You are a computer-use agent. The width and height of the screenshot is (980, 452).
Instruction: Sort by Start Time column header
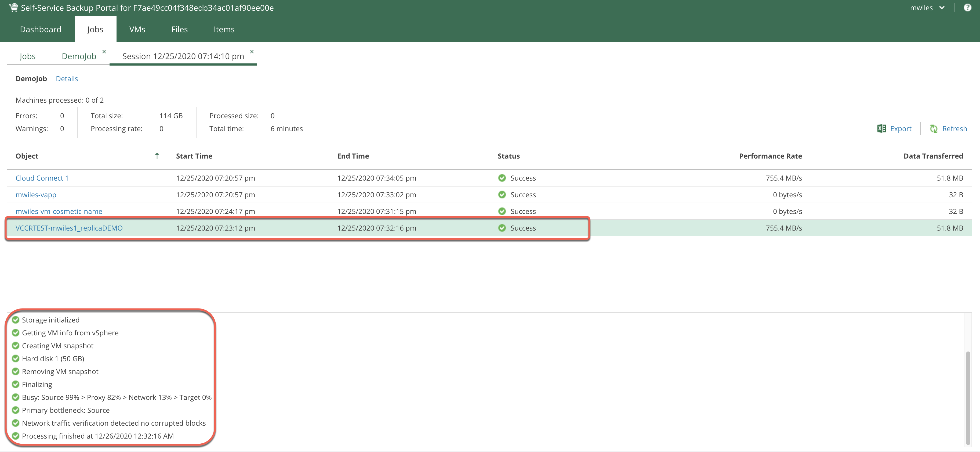pyautogui.click(x=194, y=156)
